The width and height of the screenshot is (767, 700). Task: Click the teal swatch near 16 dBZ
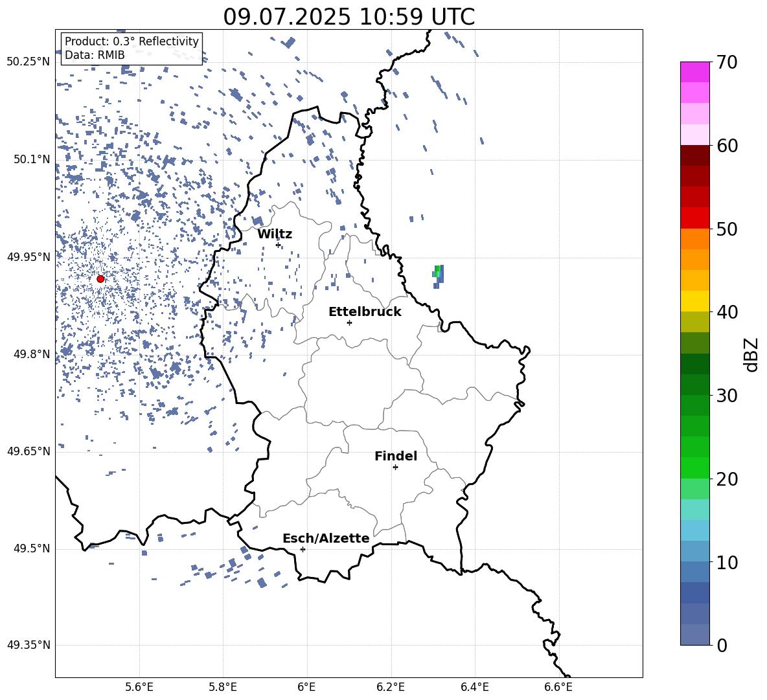(x=694, y=510)
